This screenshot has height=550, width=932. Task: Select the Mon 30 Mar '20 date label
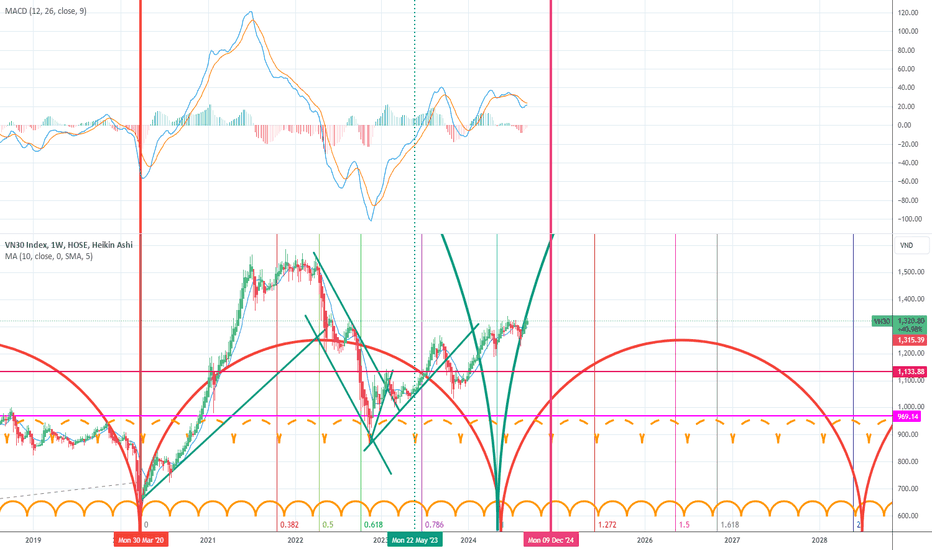(141, 540)
